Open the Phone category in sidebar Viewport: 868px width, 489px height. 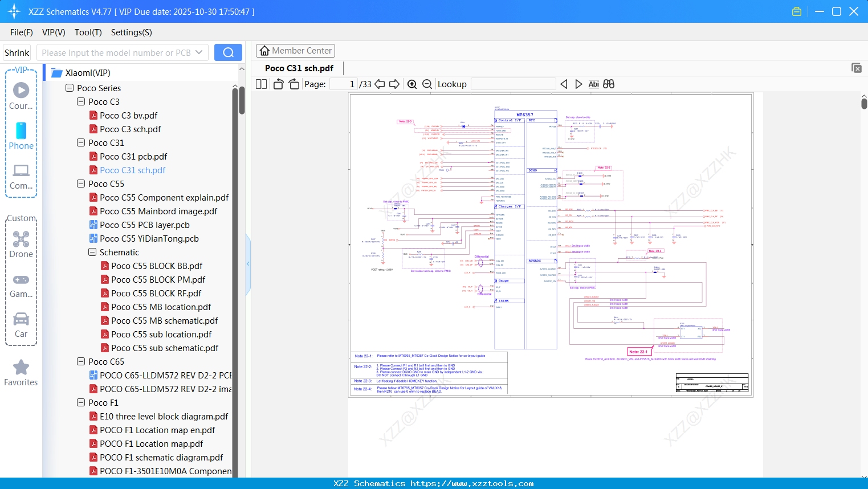[21, 136]
